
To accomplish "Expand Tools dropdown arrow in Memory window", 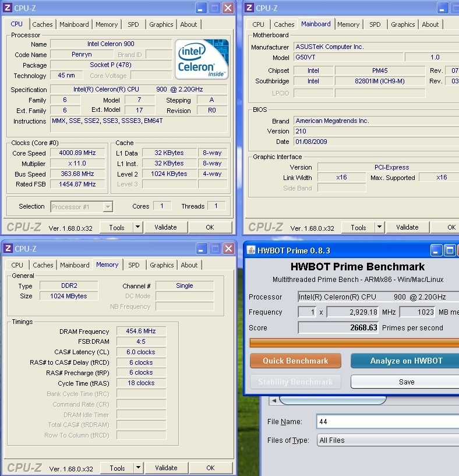I will click(138, 468).
